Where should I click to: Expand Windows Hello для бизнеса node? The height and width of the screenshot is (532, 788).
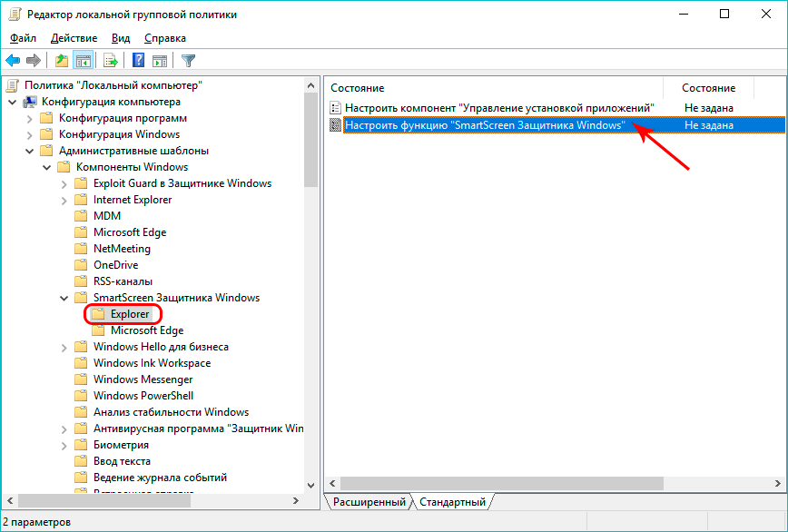(64, 348)
